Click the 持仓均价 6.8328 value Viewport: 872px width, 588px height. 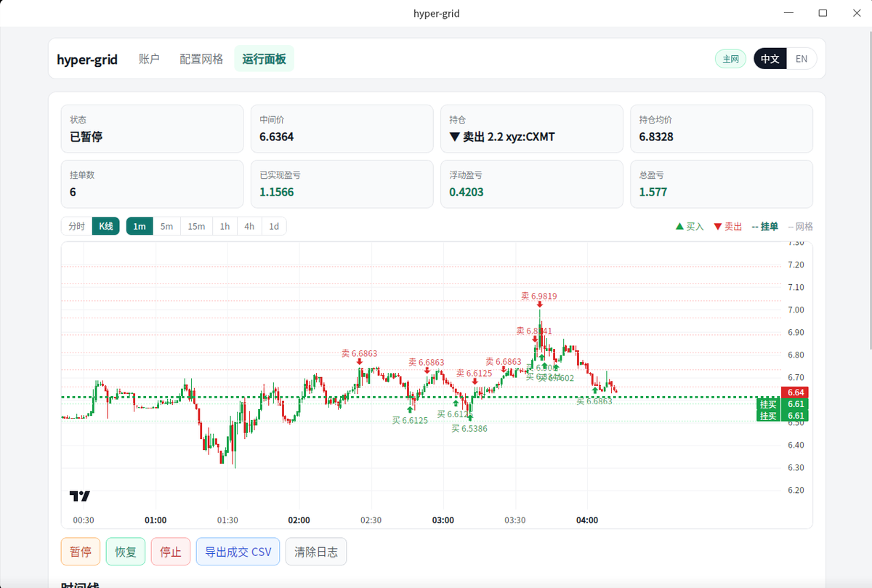click(656, 136)
